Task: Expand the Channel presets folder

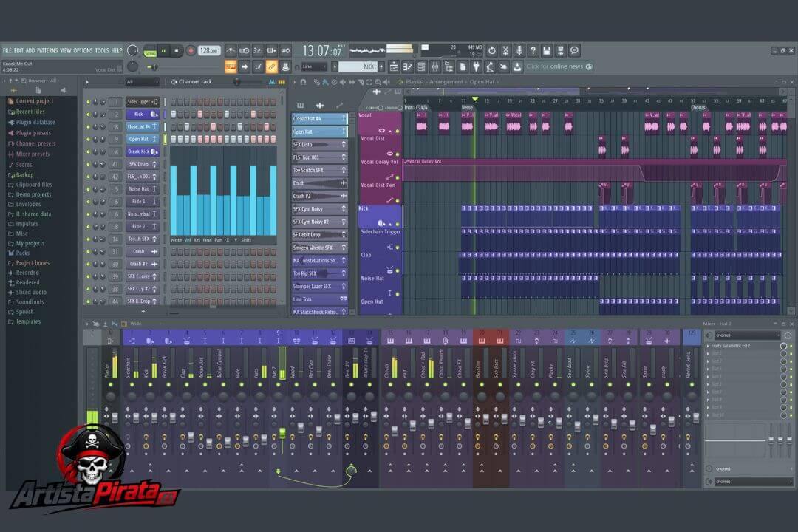Action: (32, 143)
